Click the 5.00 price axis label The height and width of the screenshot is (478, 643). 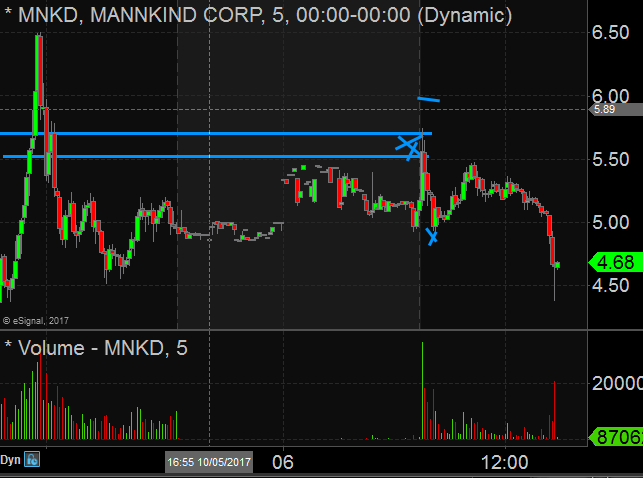pos(610,223)
